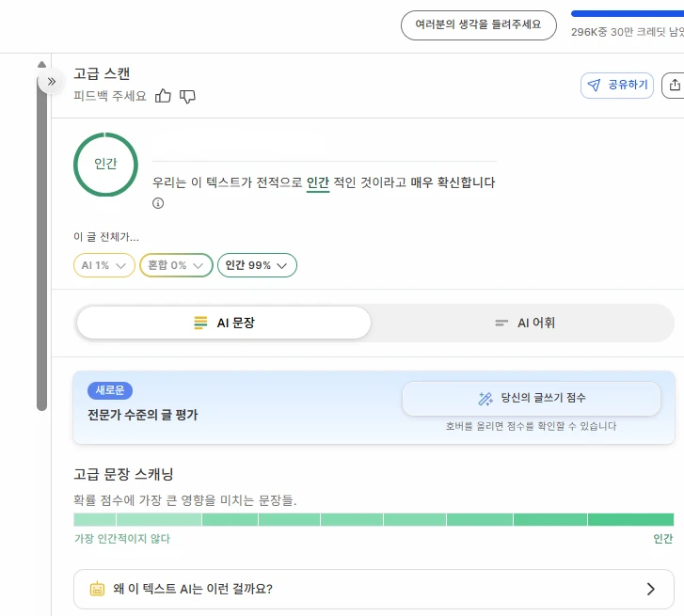Image resolution: width=684 pixels, height=616 pixels.
Task: Click the thumbs down feedback icon
Action: pos(187,96)
